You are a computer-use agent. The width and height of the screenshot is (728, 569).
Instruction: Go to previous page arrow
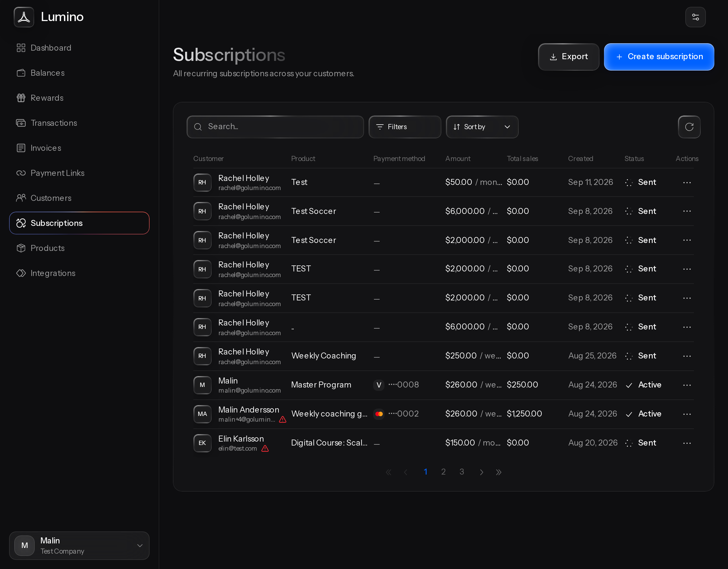click(x=406, y=472)
